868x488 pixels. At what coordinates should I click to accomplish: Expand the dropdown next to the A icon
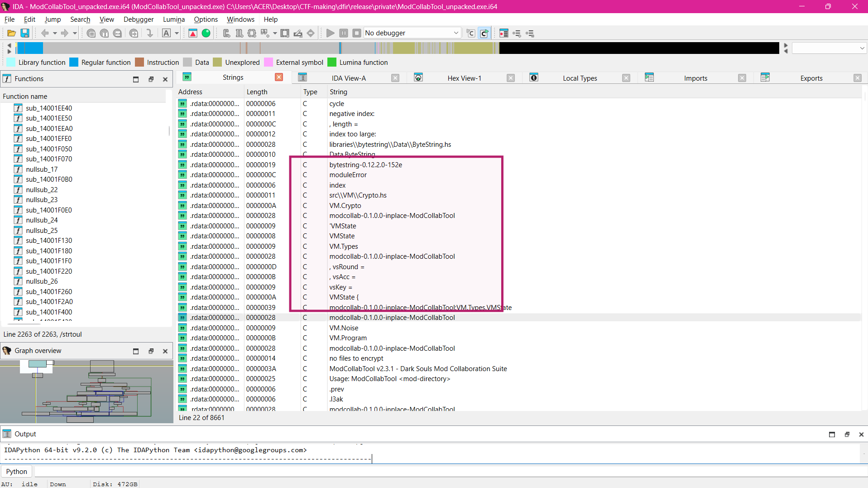[x=177, y=33]
